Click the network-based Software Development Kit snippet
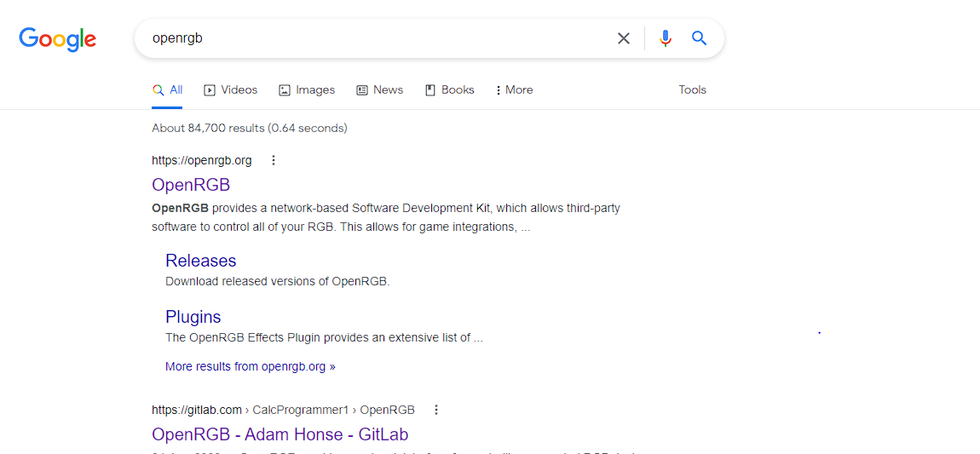This screenshot has height=454, width=980. [x=386, y=217]
